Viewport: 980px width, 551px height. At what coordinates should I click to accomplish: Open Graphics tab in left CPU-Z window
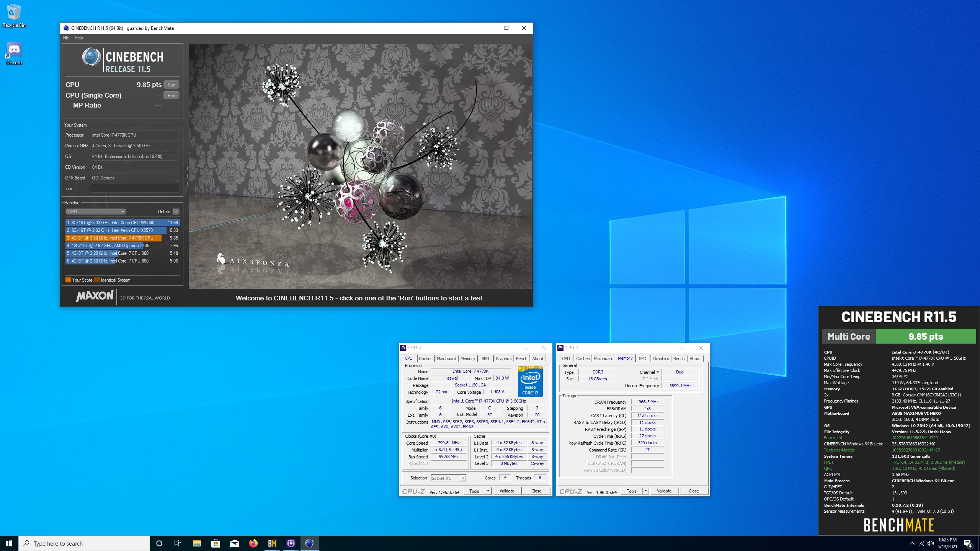[x=503, y=359]
